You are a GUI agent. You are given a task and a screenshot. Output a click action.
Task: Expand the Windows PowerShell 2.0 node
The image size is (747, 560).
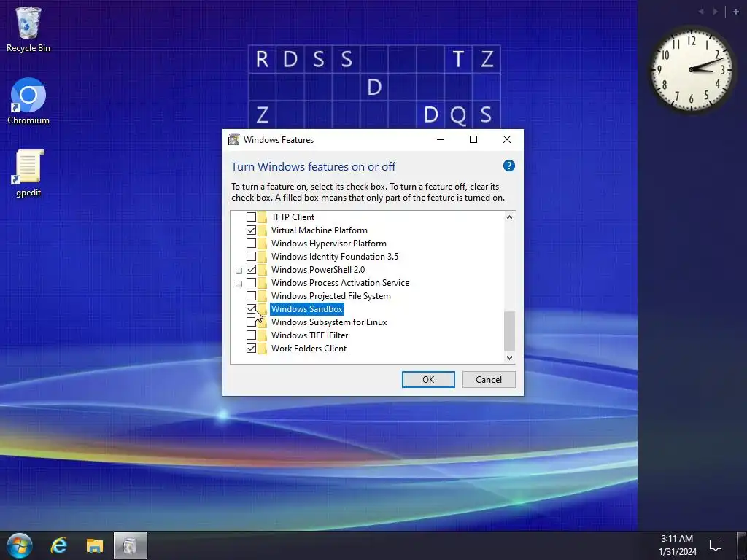(239, 271)
